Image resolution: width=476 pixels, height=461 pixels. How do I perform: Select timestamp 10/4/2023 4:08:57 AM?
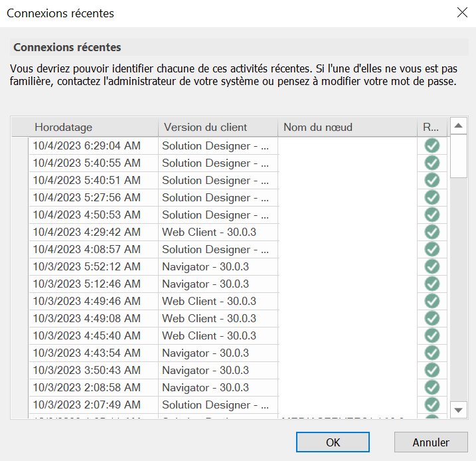tap(86, 250)
